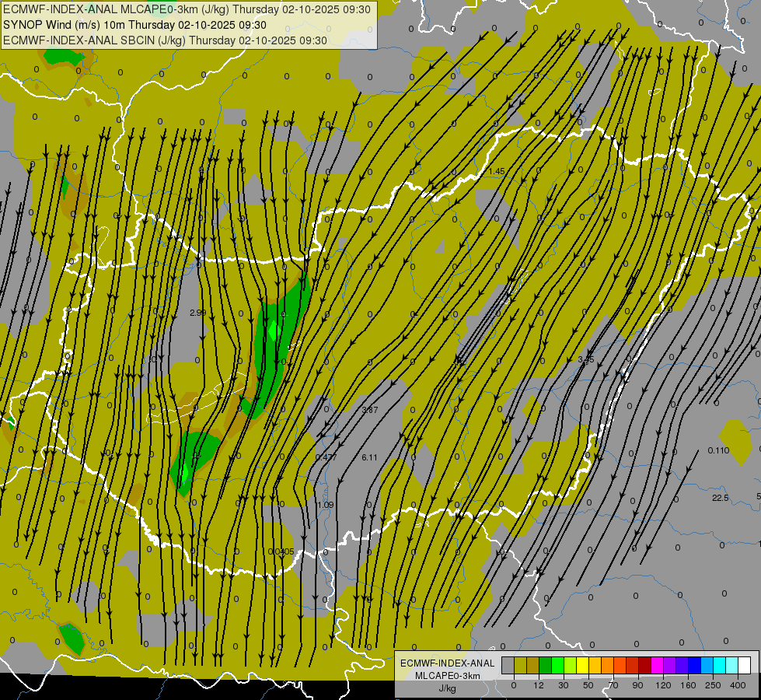Choose the deep blue legend swatch
The height and width of the screenshot is (700, 761).
(x=695, y=666)
